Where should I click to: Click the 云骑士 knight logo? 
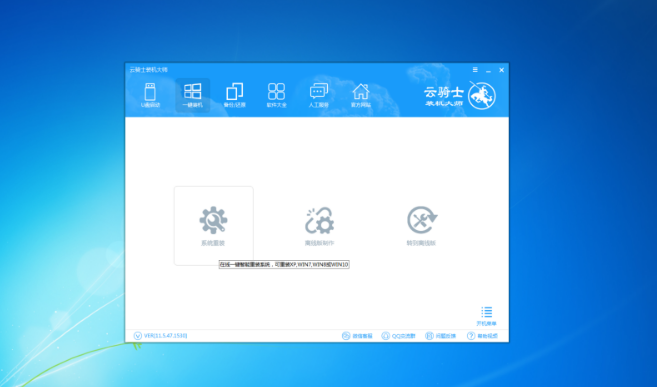pyautogui.click(x=482, y=95)
